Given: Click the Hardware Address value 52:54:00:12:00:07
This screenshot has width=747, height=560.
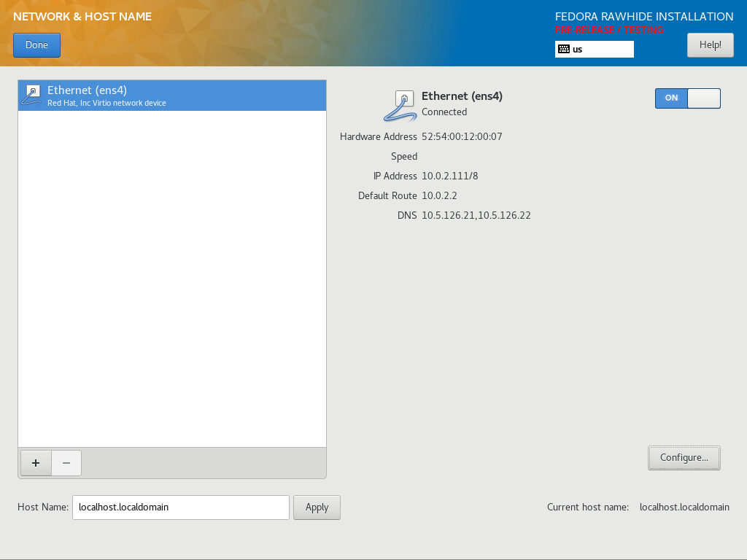Looking at the screenshot, I should pyautogui.click(x=462, y=136).
